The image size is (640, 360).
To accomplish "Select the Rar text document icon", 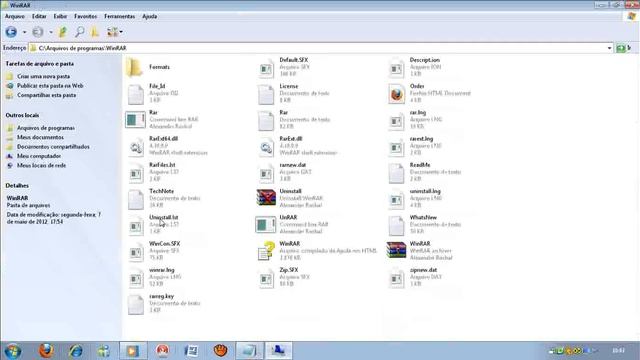I will (x=266, y=121).
